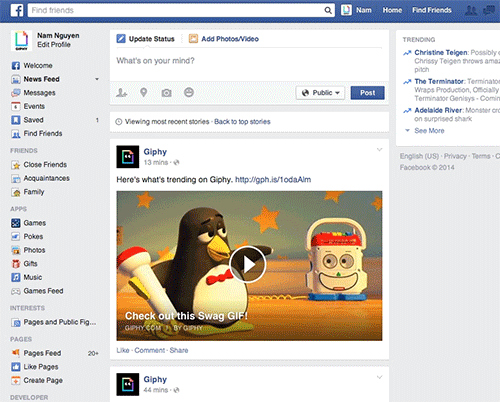Open the friend requests icon in the top bar
Viewport: 500px width, 402px height.
(471, 11)
